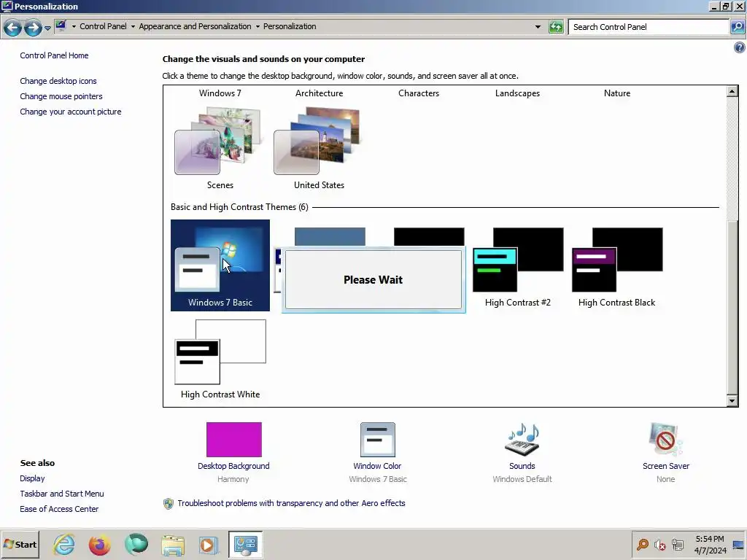Select the Scenes theme thumbnail
The image size is (747, 560).
(220, 148)
